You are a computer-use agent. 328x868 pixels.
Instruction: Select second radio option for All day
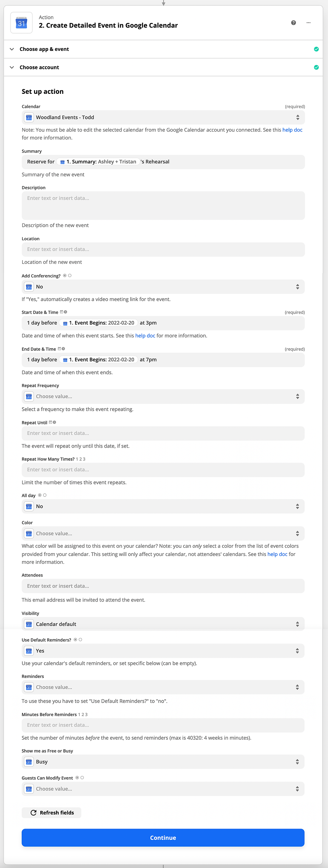pyautogui.click(x=45, y=495)
